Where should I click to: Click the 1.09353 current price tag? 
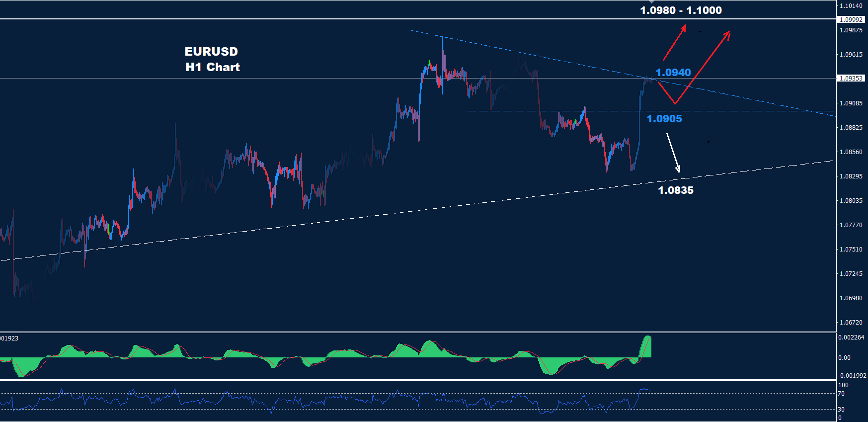pos(851,79)
